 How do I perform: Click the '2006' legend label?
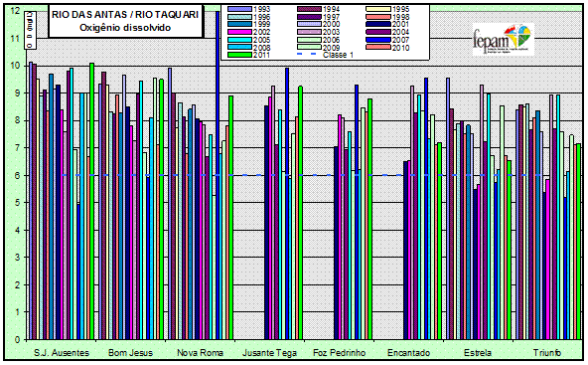(x=331, y=40)
